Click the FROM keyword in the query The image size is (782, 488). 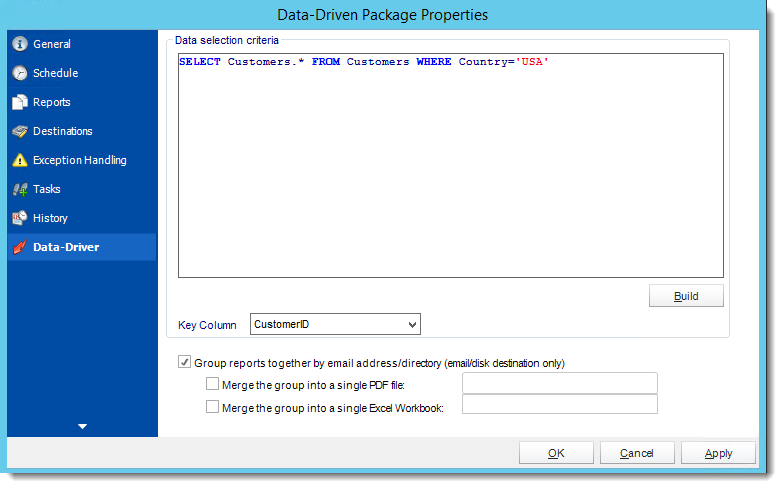326,62
